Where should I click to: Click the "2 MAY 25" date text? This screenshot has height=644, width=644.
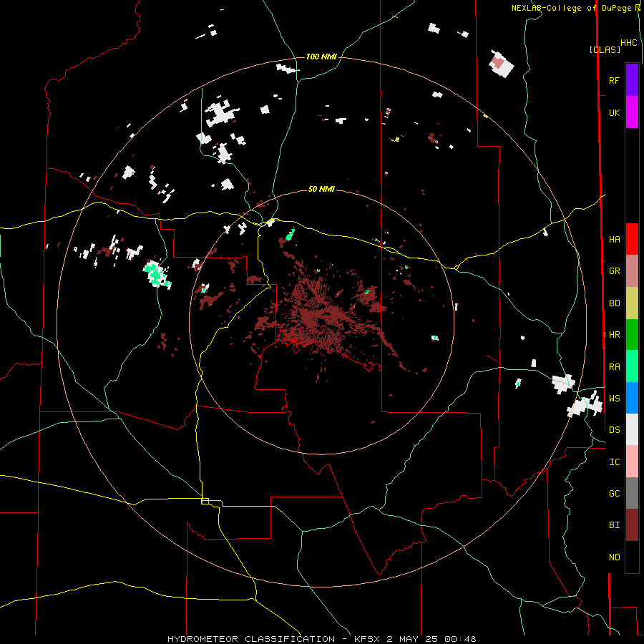(x=414, y=639)
